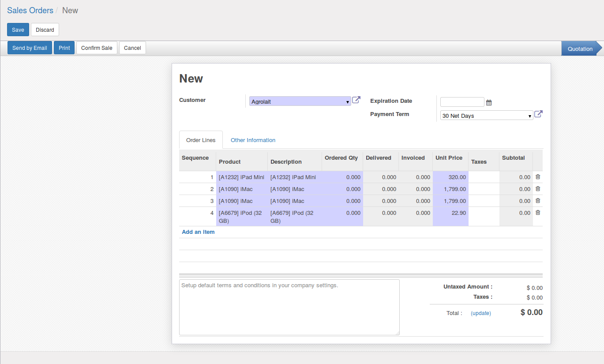Screen dimensions: 604x364
Task: Cancel the quotation
Action: (132, 48)
